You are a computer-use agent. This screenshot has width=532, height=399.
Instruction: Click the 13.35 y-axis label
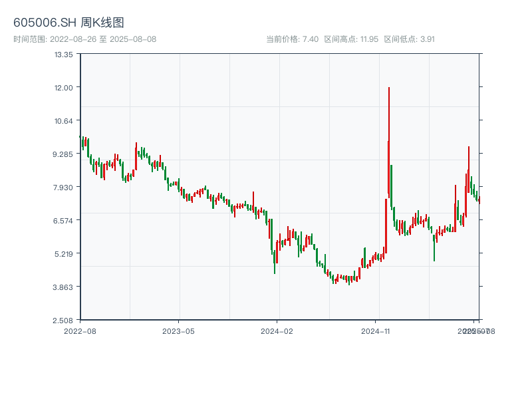pos(64,55)
